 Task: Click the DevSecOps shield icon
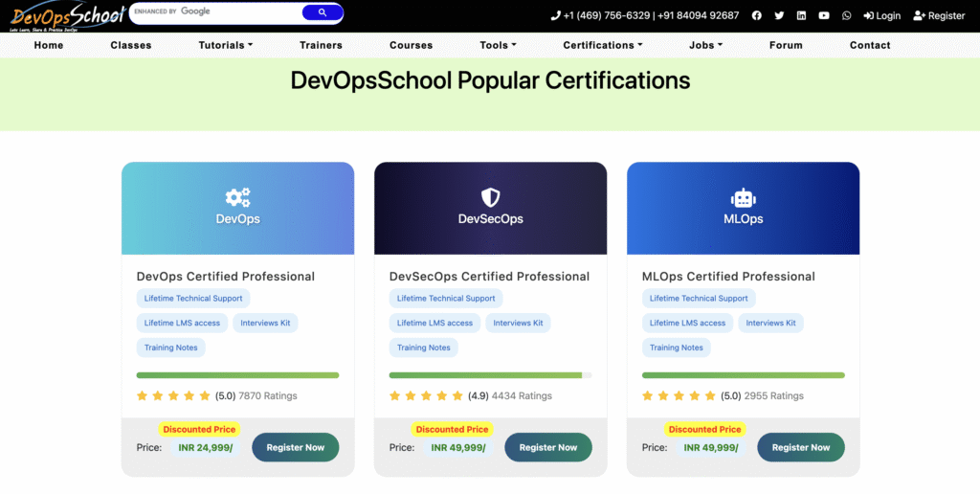[x=490, y=197]
